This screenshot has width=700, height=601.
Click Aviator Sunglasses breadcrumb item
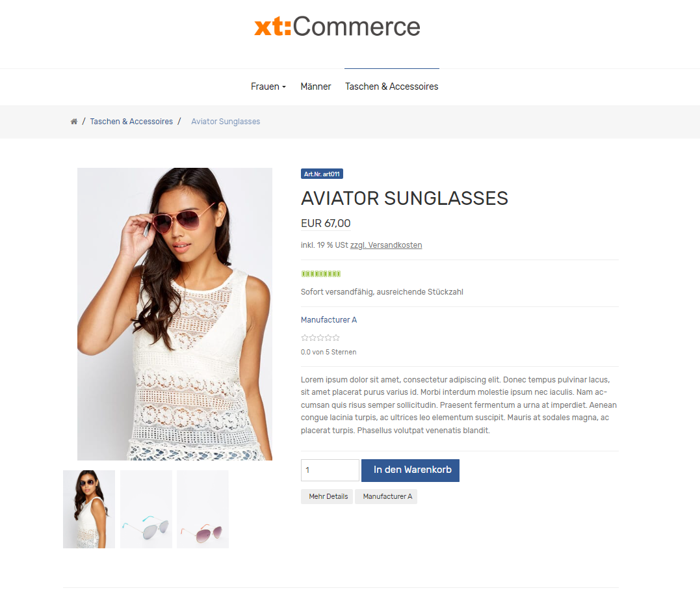coord(226,122)
